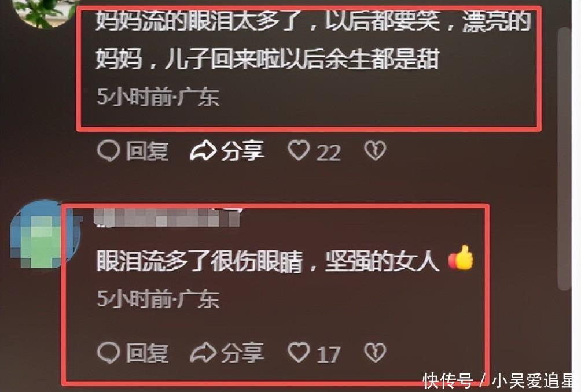
Task: Click reply bubble icon under first comment
Action: [109, 151]
